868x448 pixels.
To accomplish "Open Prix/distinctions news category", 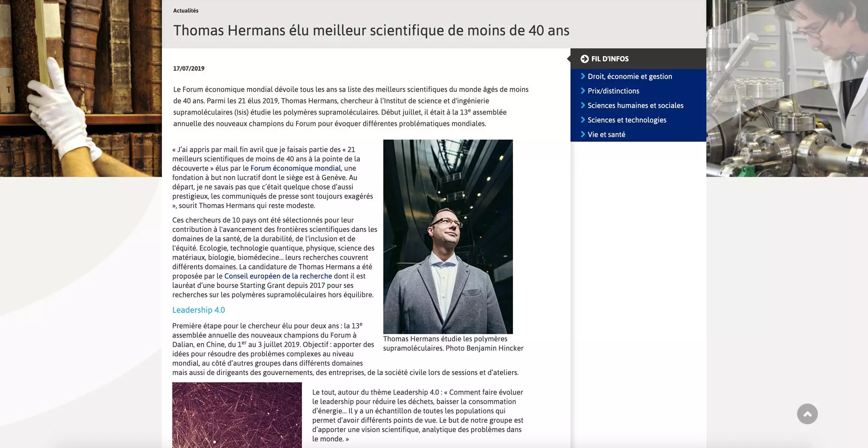I will point(613,91).
